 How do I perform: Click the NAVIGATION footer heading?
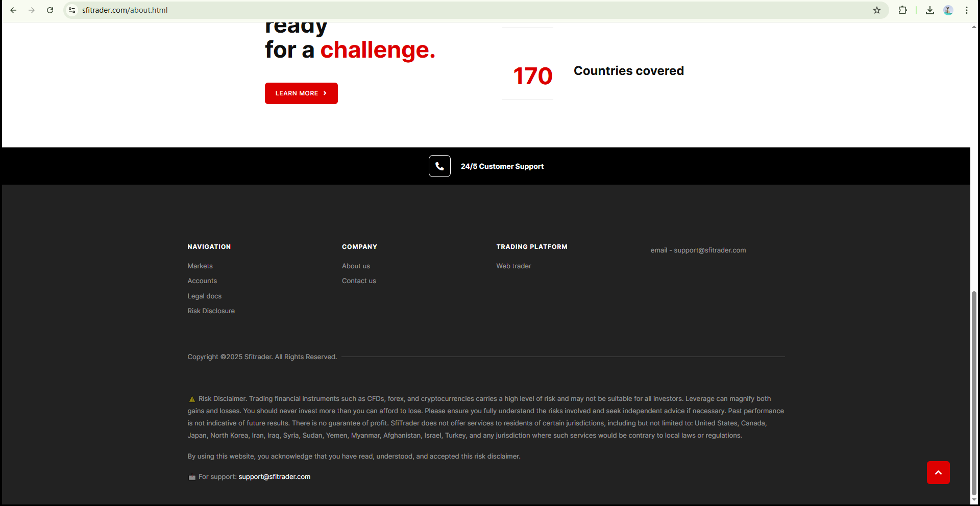click(209, 247)
